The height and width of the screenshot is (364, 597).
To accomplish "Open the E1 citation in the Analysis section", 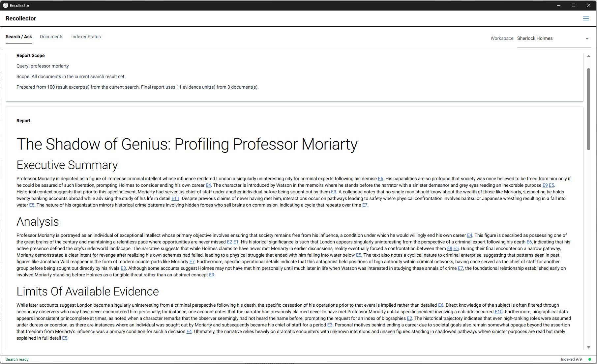I will click(236, 242).
